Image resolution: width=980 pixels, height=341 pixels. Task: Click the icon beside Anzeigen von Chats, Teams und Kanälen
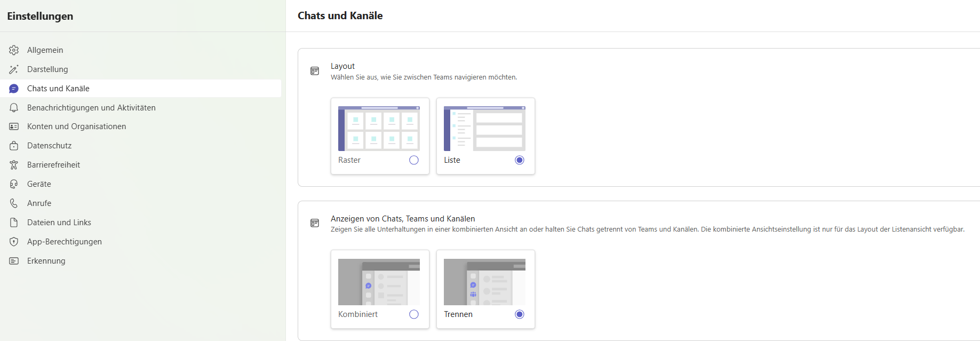(x=315, y=223)
